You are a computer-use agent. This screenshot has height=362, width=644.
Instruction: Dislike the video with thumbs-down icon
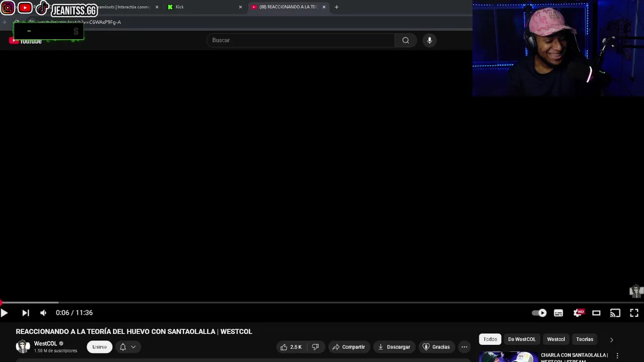click(315, 347)
